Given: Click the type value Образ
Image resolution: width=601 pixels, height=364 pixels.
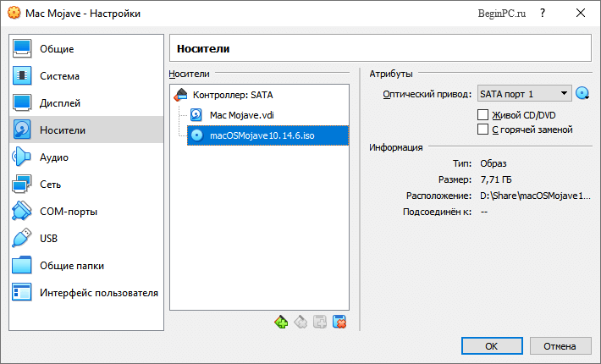Looking at the screenshot, I should tap(493, 163).
